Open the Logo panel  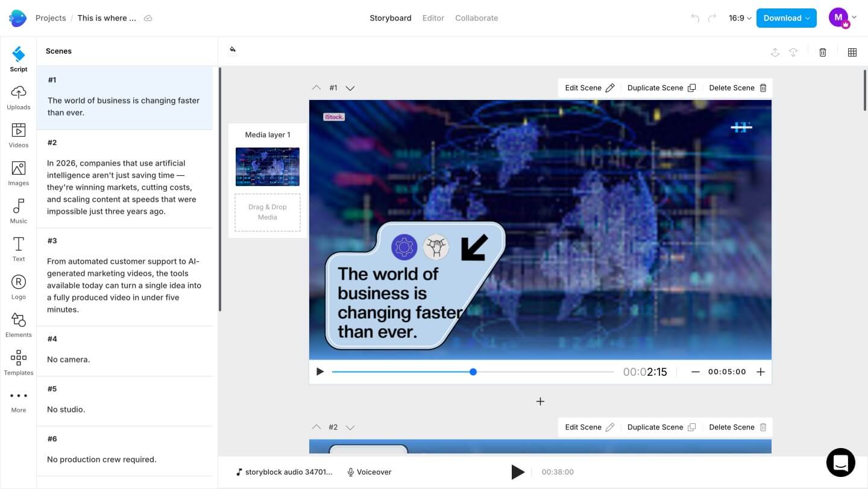(19, 287)
